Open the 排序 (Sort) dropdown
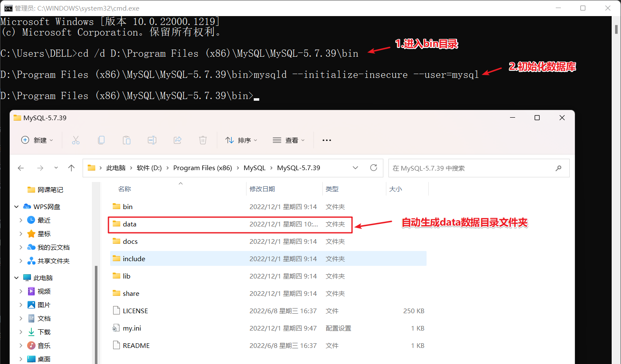The height and width of the screenshot is (364, 621). 241,140
